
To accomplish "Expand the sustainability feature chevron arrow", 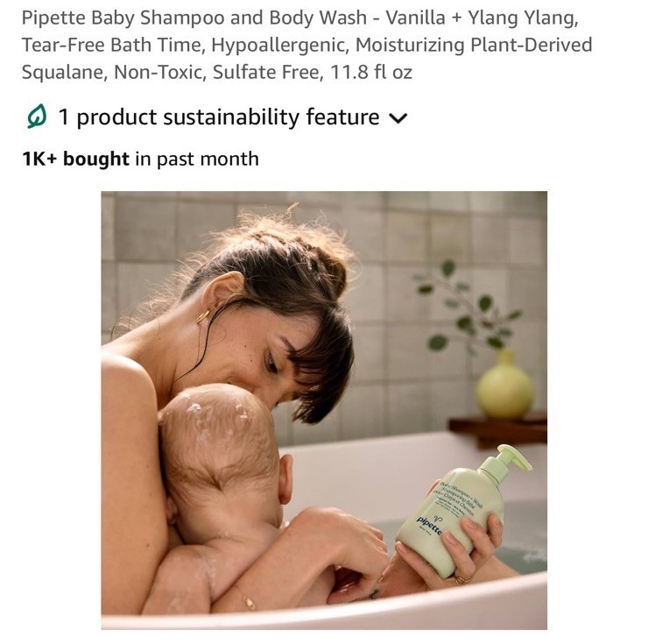I will point(398,118).
